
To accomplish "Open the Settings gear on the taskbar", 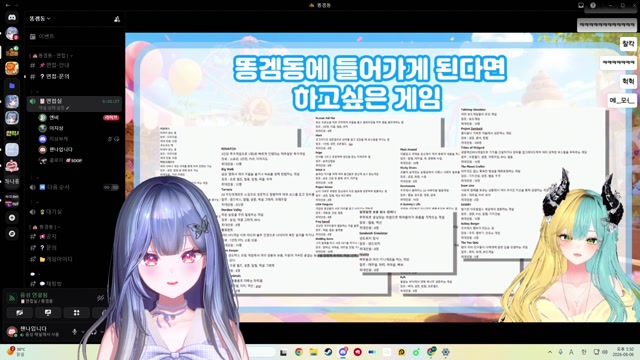I will [445, 352].
